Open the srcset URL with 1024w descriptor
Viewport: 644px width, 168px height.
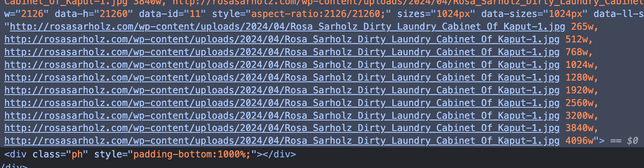282,65
